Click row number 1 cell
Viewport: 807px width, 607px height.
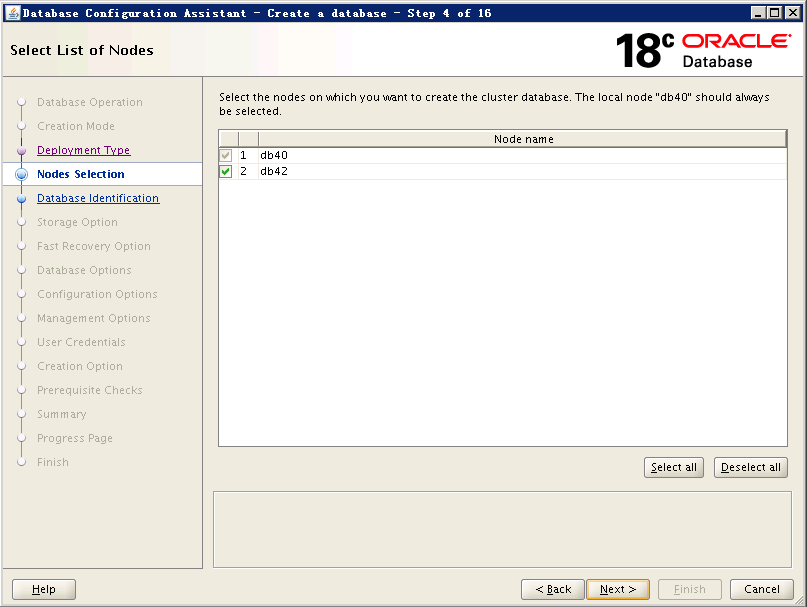[x=248, y=155]
